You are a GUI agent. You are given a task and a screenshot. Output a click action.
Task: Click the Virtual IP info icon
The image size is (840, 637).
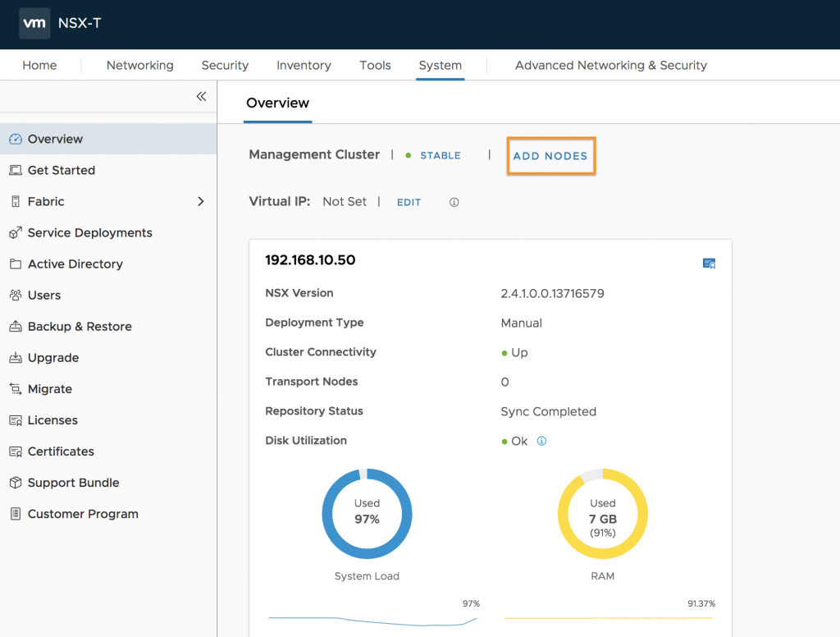point(454,202)
